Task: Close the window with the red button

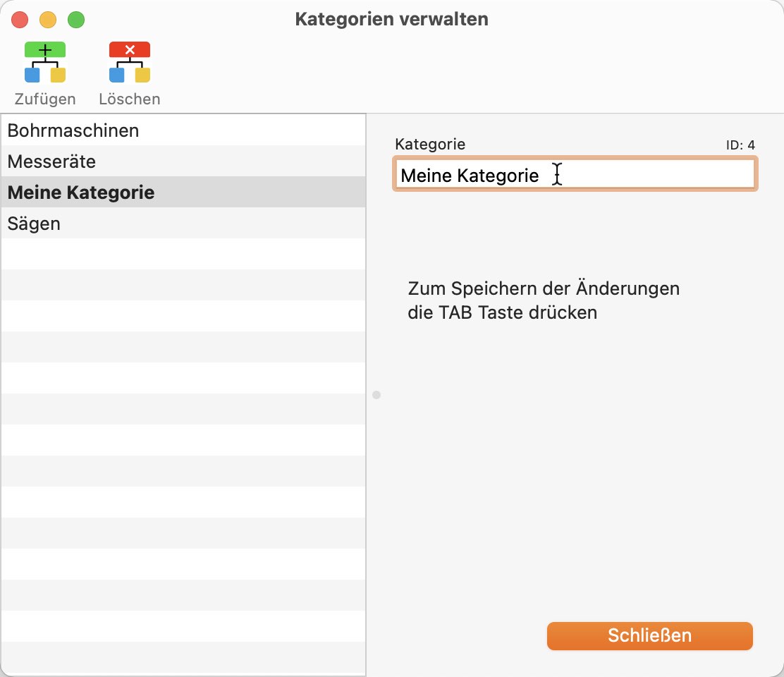Action: pyautogui.click(x=20, y=20)
